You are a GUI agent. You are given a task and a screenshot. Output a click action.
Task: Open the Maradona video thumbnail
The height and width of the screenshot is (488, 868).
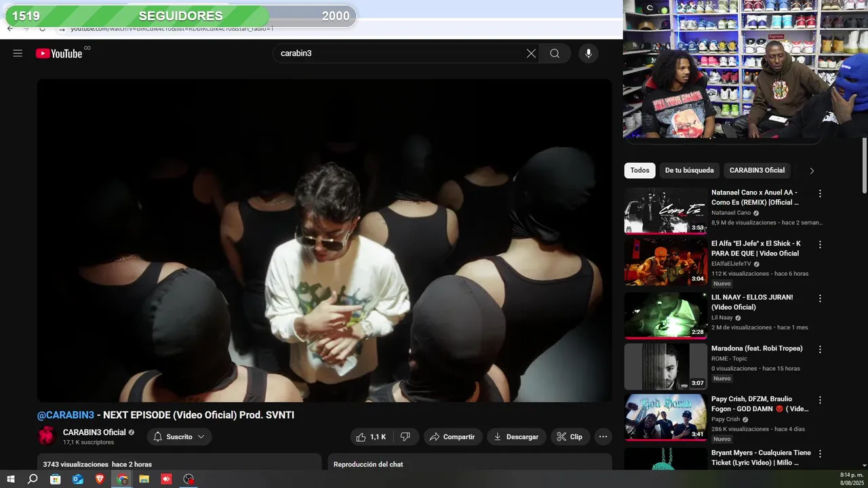665,367
